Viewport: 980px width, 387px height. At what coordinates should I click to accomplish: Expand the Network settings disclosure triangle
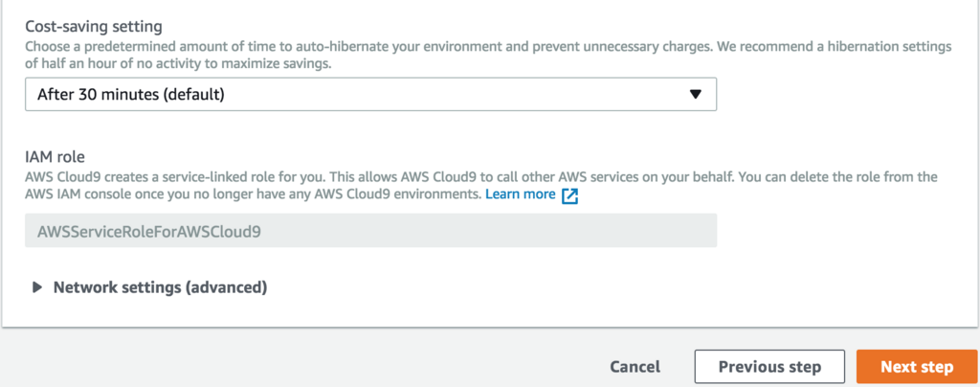[x=37, y=286]
